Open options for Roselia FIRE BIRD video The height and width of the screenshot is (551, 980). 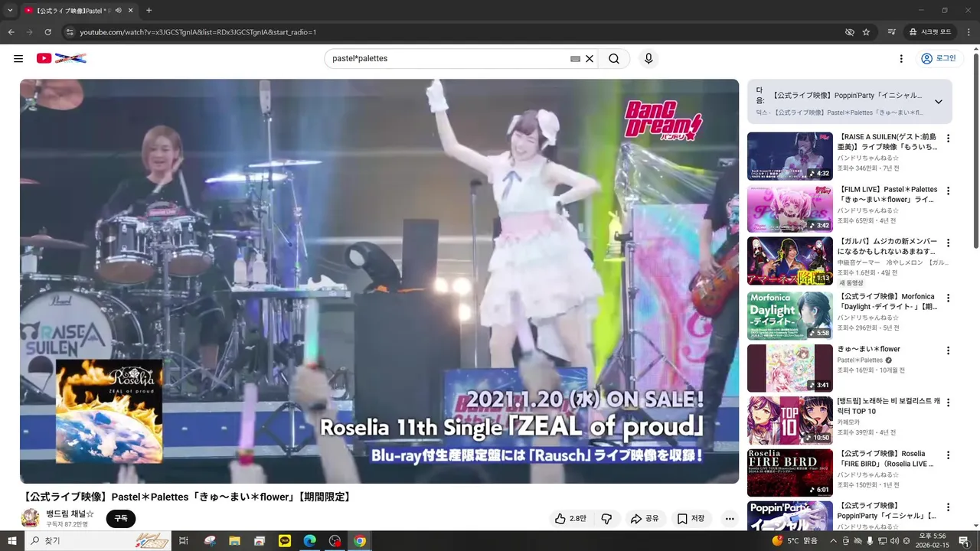coord(948,455)
